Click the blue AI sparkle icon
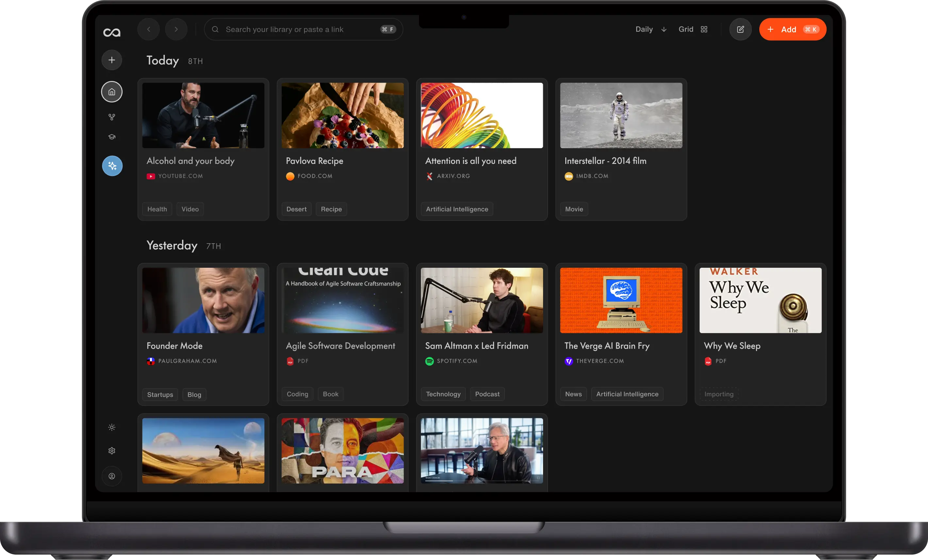 pos(112,166)
